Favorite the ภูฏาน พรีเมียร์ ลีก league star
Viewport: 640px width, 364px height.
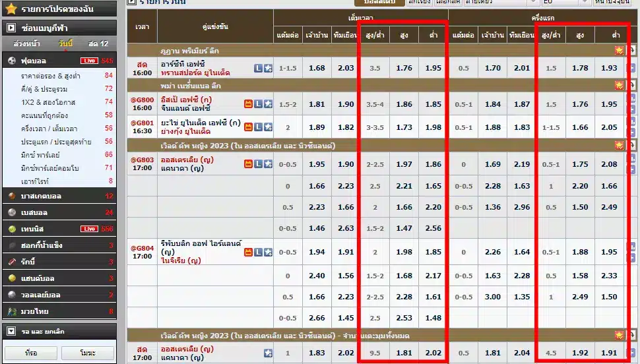click(619, 50)
